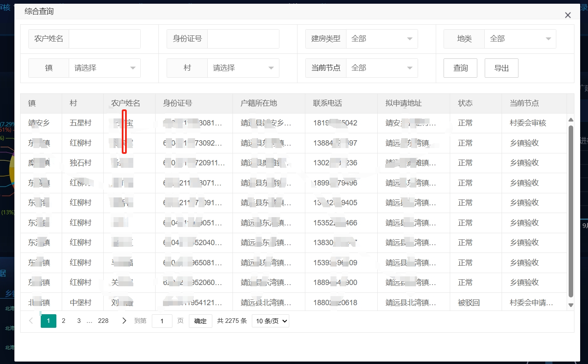Click the 村 column header
Viewport: 588px width, 364px height.
click(83, 103)
